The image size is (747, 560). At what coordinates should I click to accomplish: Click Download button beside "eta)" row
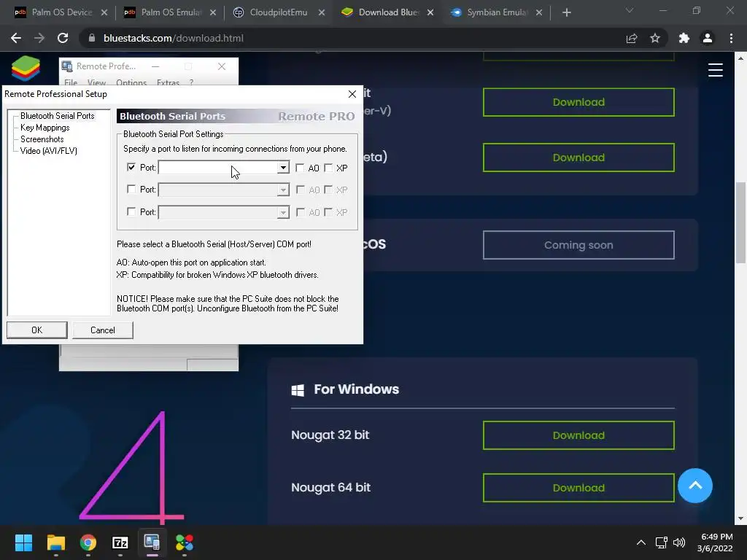(578, 157)
